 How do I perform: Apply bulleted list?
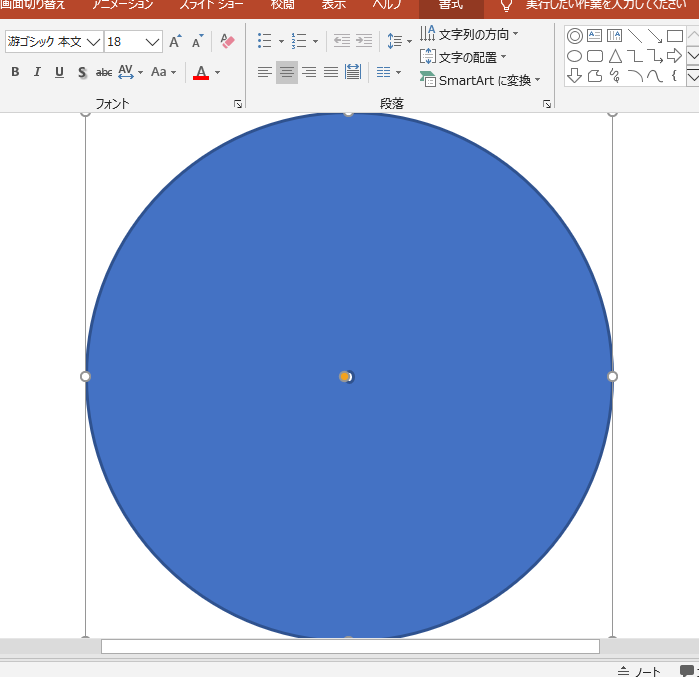tap(265, 41)
